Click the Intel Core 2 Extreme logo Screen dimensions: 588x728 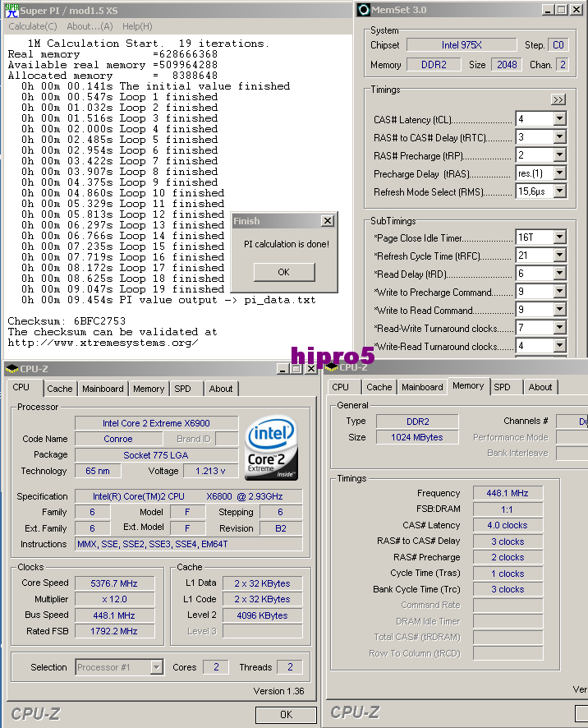pos(271,448)
